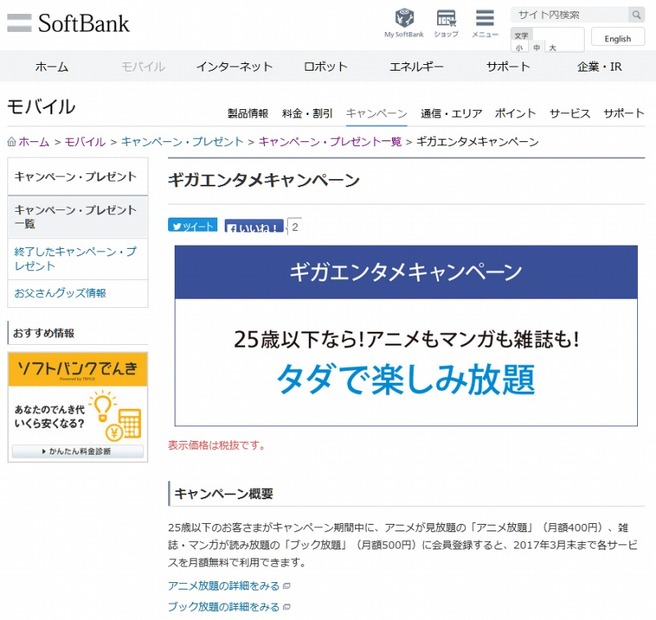Select the サポート tab in mobile submenu

point(624,113)
